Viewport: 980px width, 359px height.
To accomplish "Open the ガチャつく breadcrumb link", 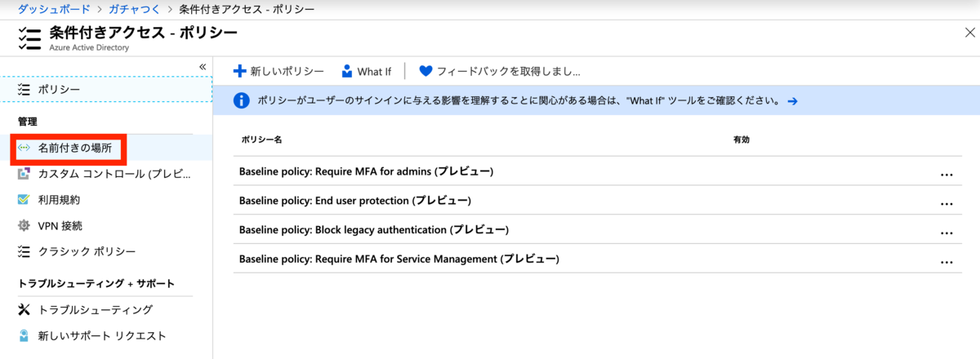I will point(136,9).
